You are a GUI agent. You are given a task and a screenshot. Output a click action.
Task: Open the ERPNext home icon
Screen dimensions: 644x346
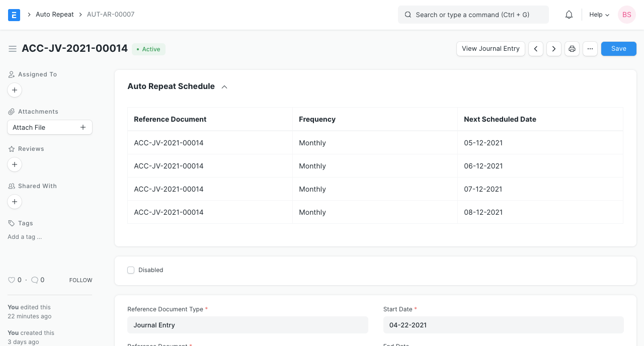click(14, 15)
